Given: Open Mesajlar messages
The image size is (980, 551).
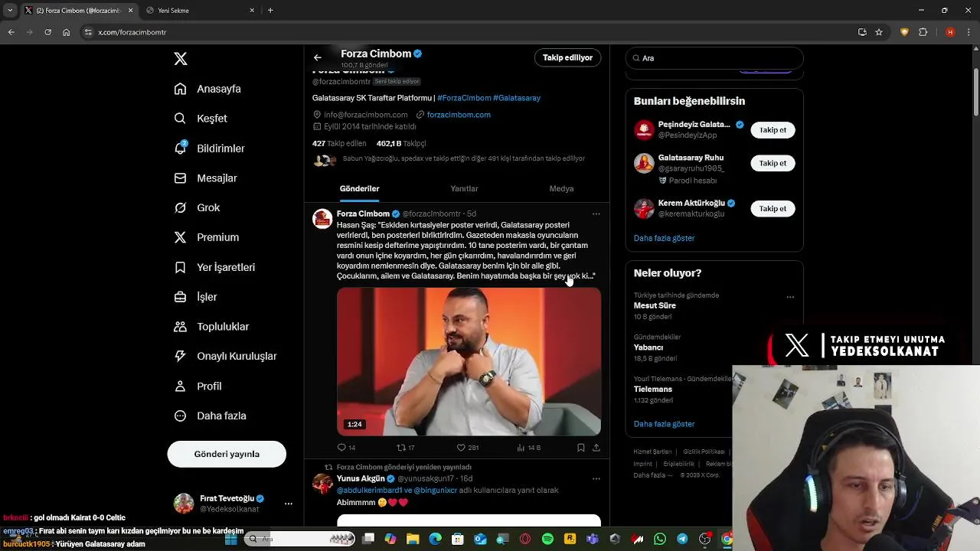Looking at the screenshot, I should [205, 178].
